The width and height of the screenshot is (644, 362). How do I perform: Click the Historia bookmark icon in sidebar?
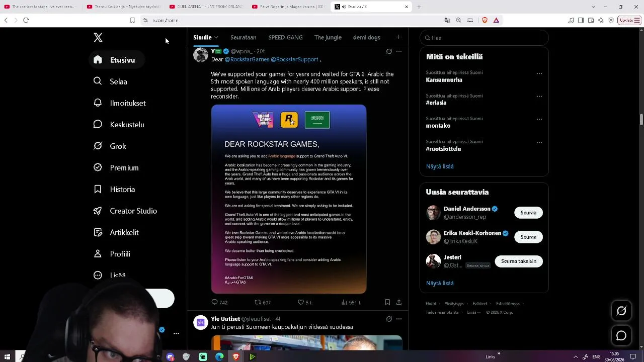pos(98,190)
